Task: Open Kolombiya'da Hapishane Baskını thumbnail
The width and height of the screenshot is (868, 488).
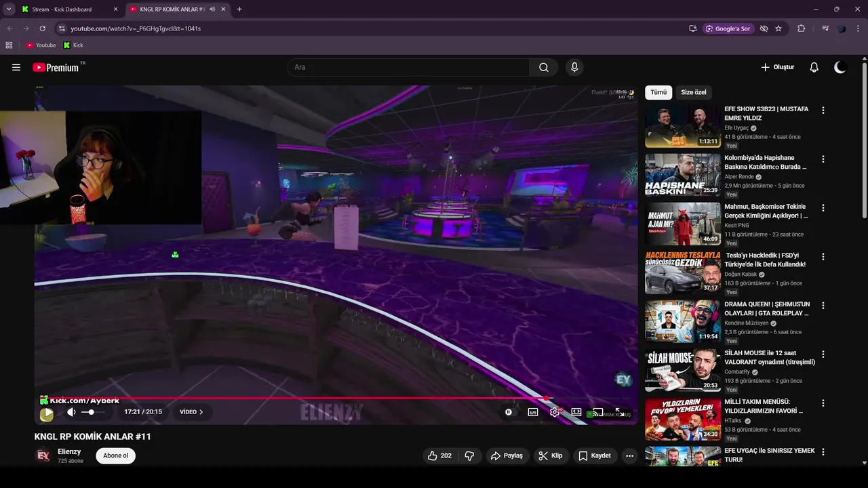Action: [x=683, y=175]
